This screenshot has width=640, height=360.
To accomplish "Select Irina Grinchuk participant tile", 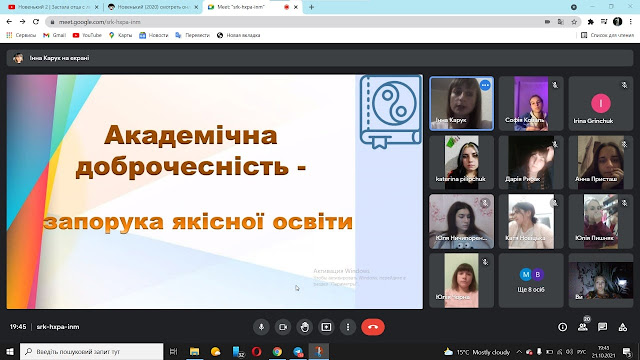I will [600, 104].
